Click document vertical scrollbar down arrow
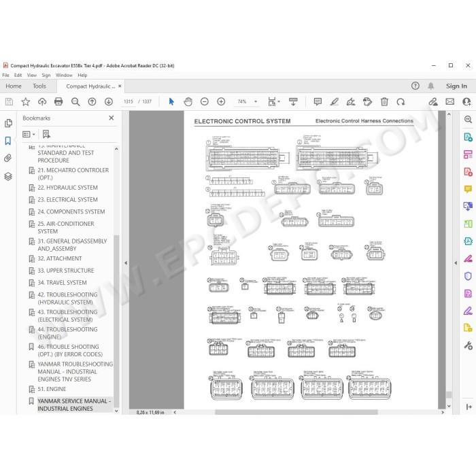 pyautogui.click(x=449, y=406)
